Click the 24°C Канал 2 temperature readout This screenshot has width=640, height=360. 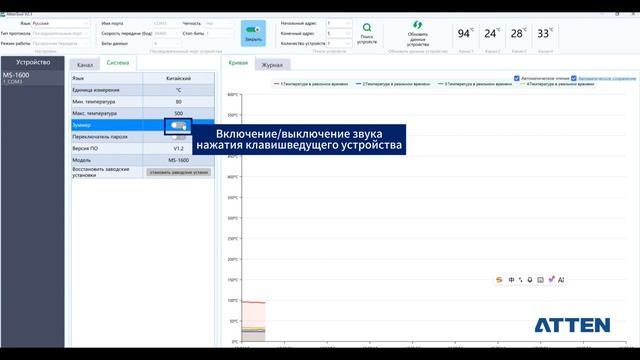pos(492,33)
